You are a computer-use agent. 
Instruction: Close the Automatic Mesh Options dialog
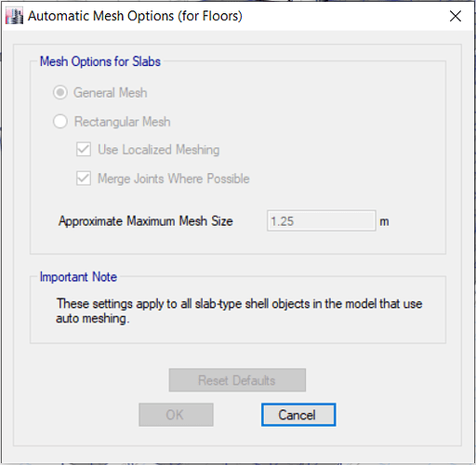[456, 16]
